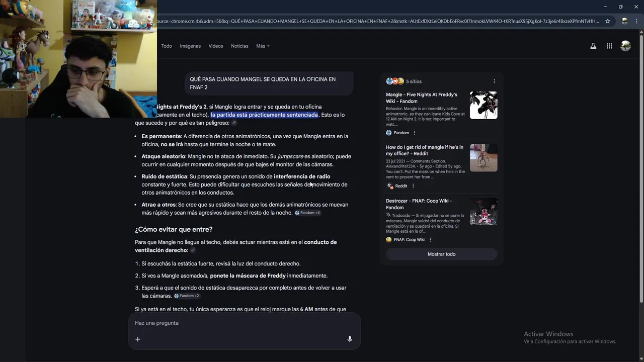Open Google Search Labs flask icon
This screenshot has height=362, width=644.
point(593,46)
